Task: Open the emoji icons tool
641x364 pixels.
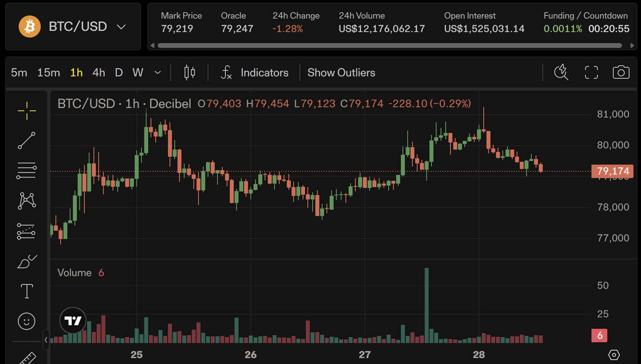Action: click(x=27, y=321)
